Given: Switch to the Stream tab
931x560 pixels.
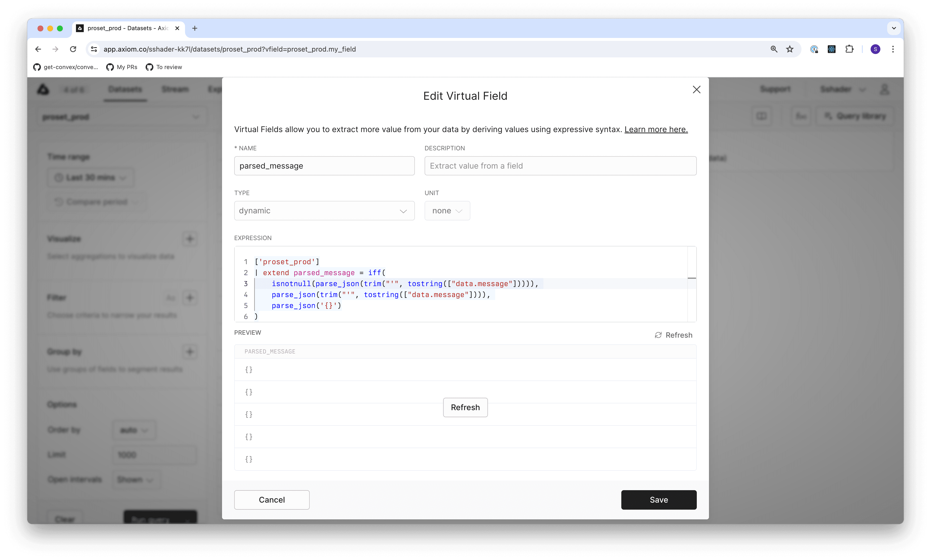Looking at the screenshot, I should [175, 90].
